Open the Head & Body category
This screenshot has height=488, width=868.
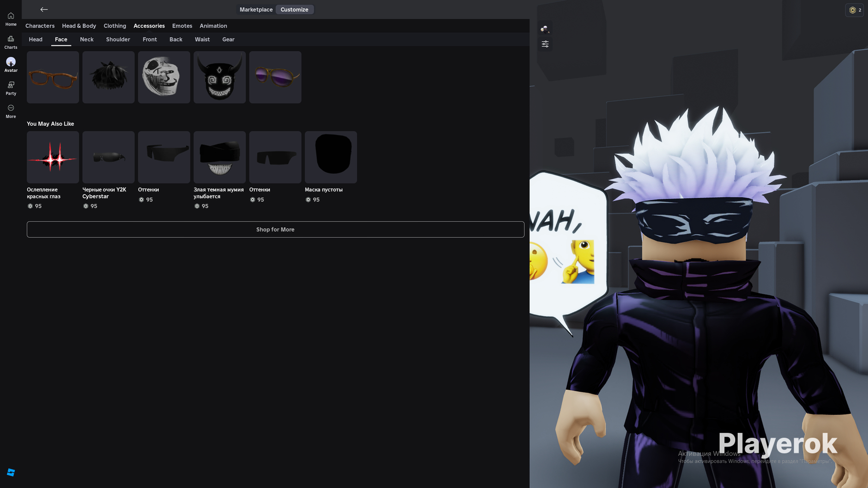pos(79,26)
